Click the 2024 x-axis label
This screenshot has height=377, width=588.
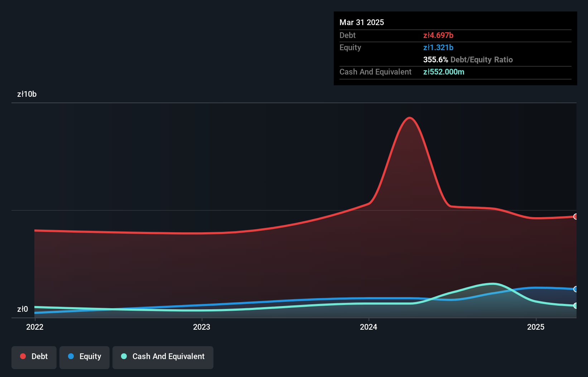click(x=368, y=327)
